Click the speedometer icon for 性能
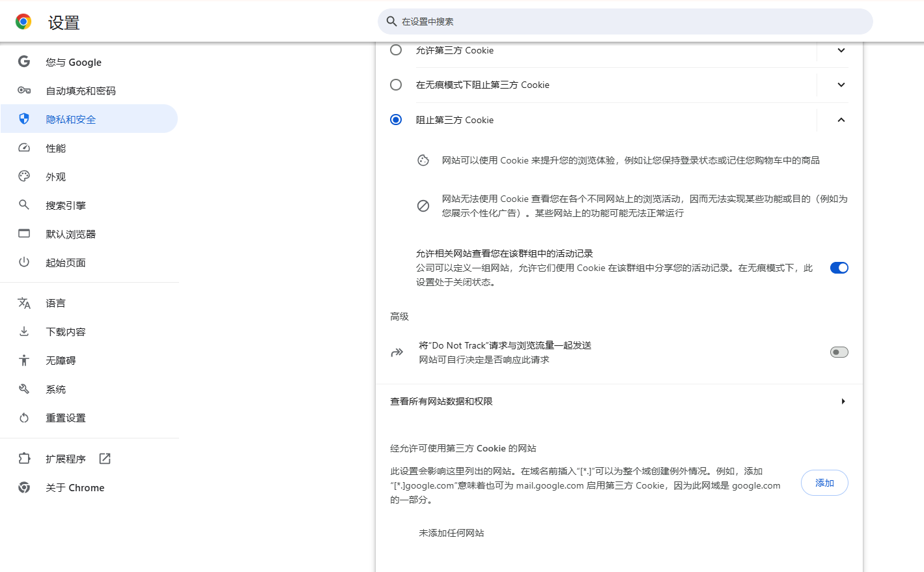Screen dimensions: 924x572 click(x=24, y=148)
